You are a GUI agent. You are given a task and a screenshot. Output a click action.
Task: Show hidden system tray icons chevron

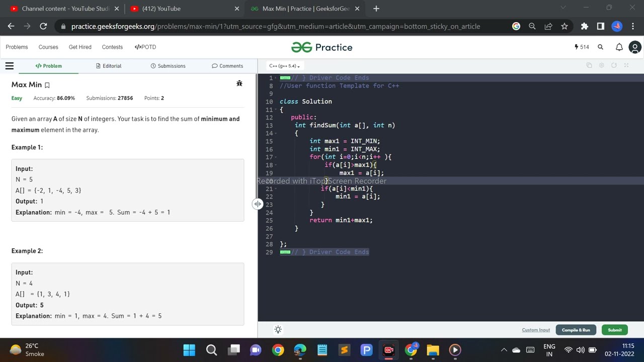pos(504,350)
